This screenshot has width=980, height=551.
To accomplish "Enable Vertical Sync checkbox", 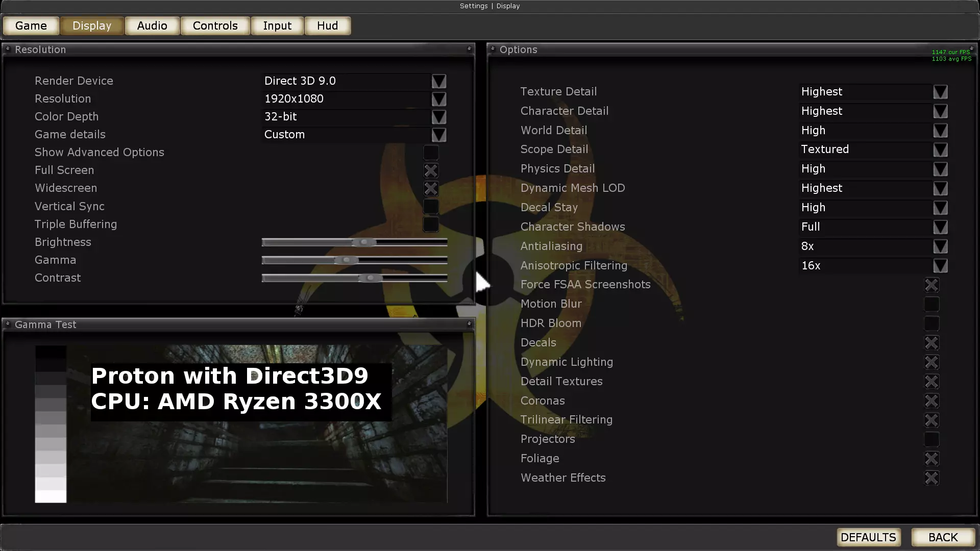I will click(x=431, y=207).
